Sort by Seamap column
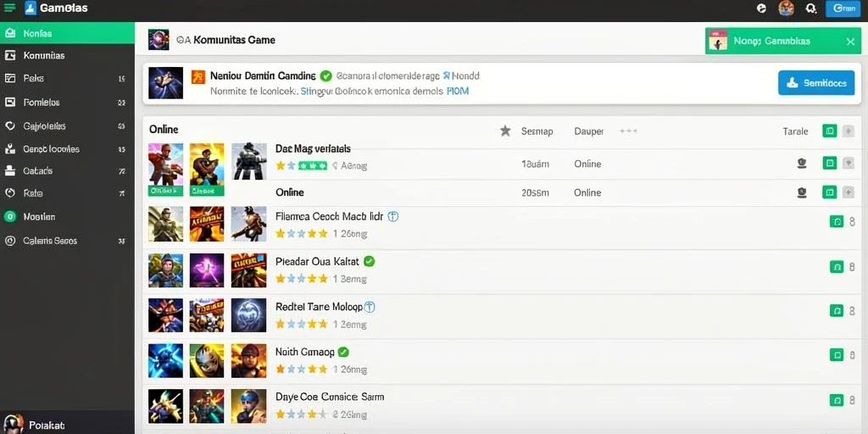 [537, 131]
